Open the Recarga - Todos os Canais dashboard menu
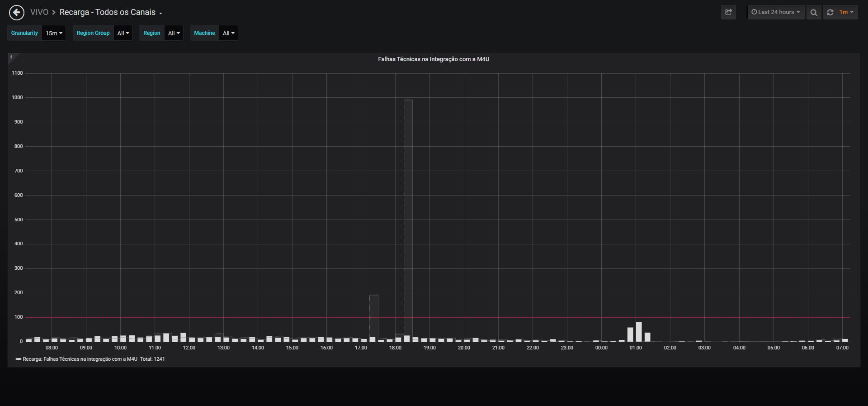 coord(111,12)
